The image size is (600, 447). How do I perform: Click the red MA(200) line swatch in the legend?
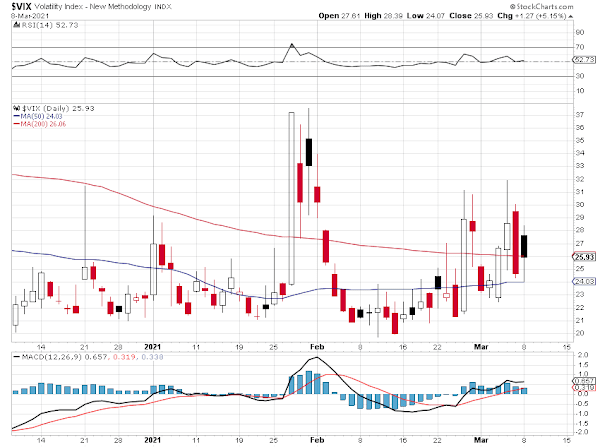(16, 124)
